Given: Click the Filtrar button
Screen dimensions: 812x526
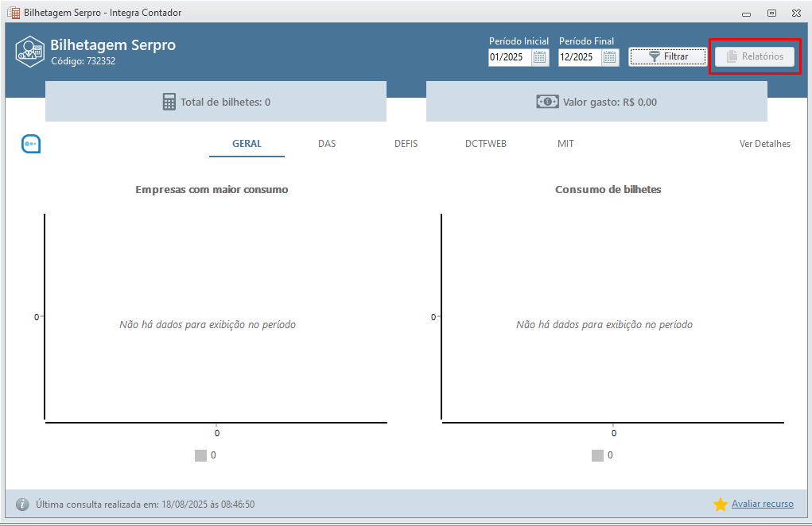Looking at the screenshot, I should click(x=667, y=56).
